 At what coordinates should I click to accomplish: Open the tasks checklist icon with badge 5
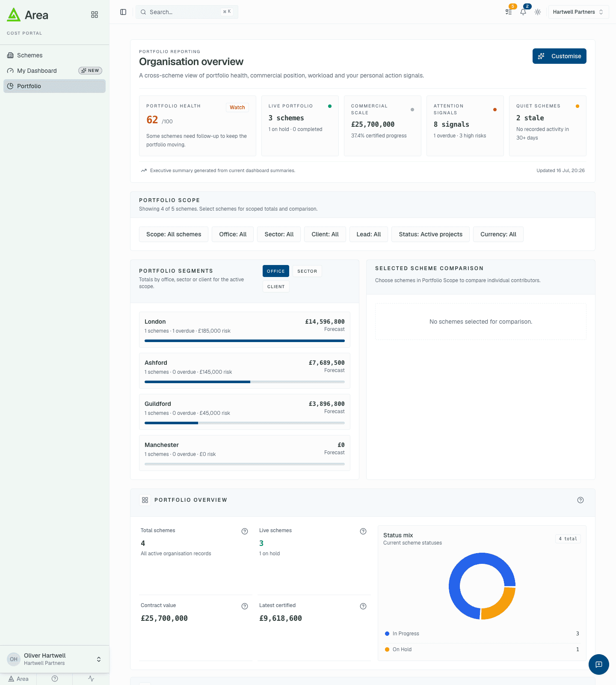point(509,12)
